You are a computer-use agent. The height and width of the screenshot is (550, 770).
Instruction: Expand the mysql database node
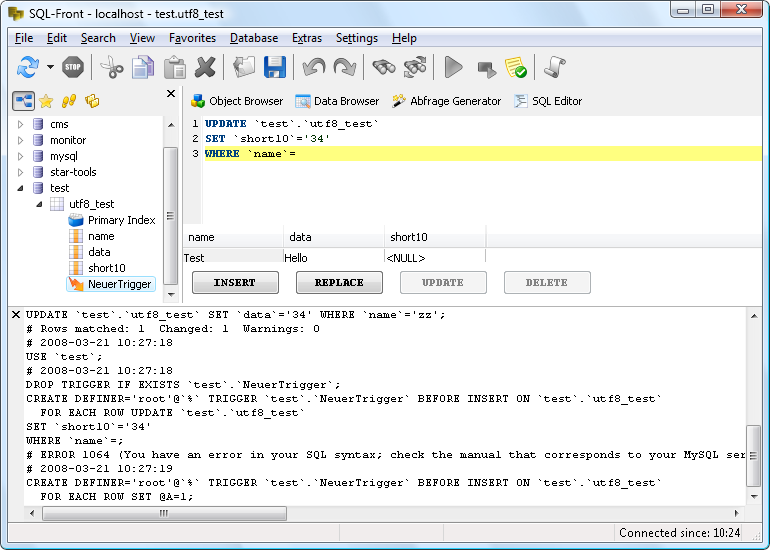(x=21, y=156)
